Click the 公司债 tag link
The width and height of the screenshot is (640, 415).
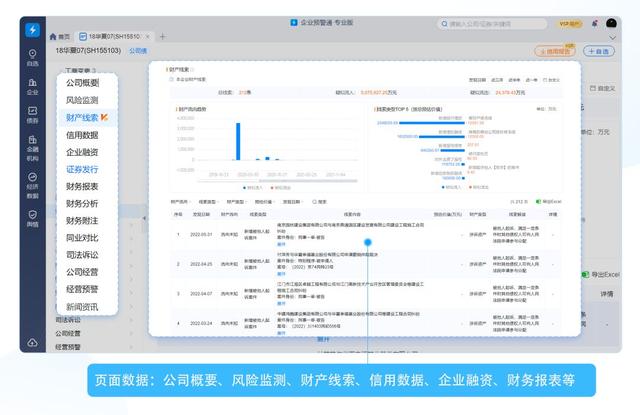tap(138, 51)
